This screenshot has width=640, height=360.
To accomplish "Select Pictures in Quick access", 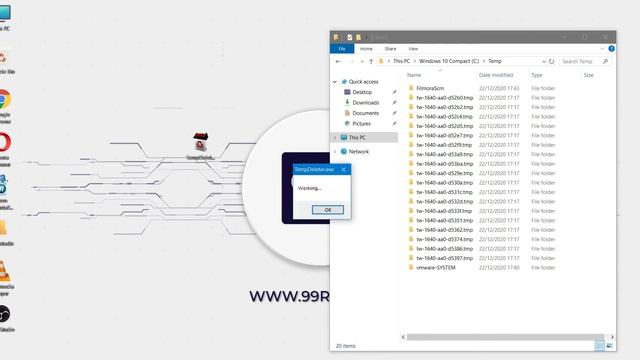I will pyautogui.click(x=362, y=123).
